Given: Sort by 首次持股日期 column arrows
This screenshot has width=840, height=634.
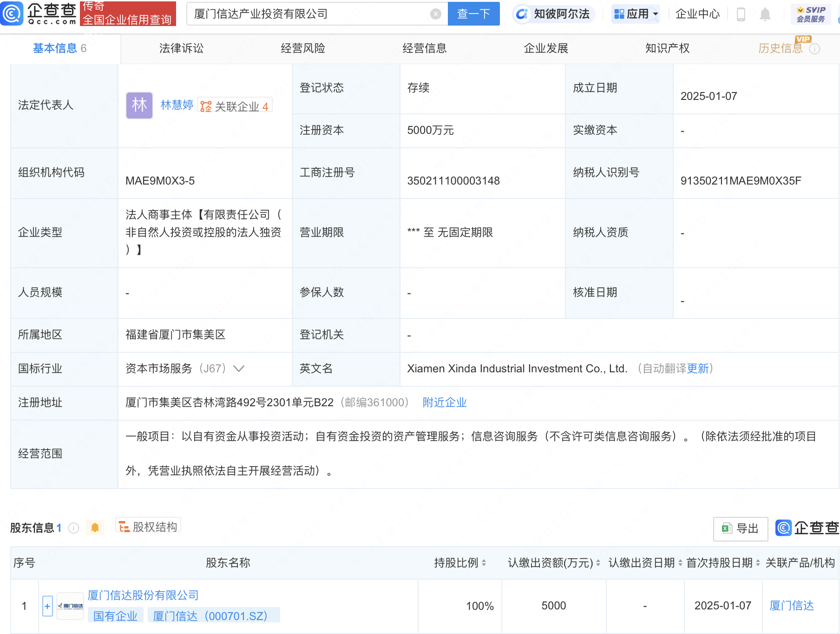Looking at the screenshot, I should 758,563.
